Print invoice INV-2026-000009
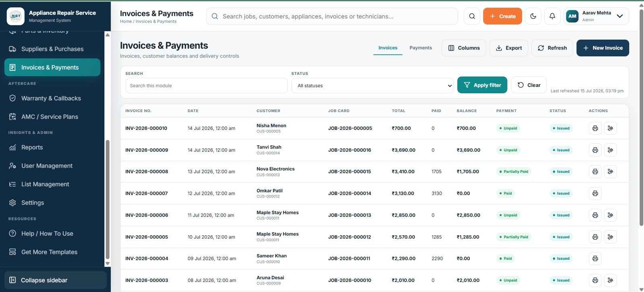The image size is (644, 292). pos(595,150)
